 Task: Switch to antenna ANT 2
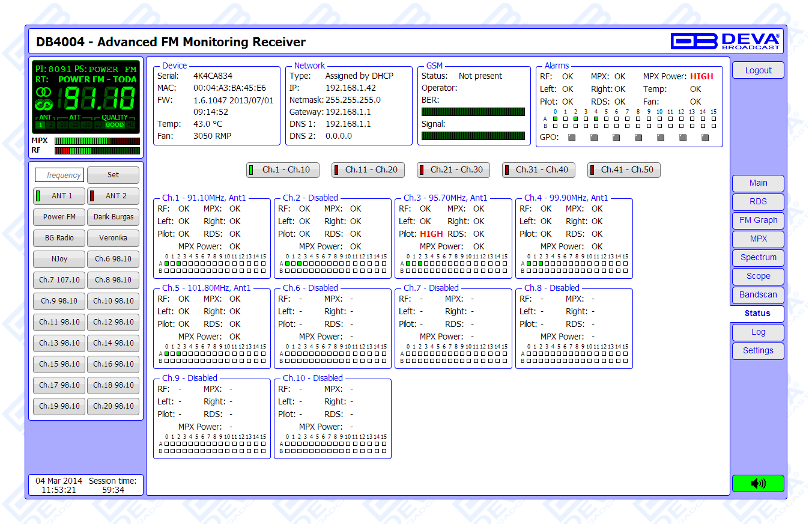click(x=113, y=196)
